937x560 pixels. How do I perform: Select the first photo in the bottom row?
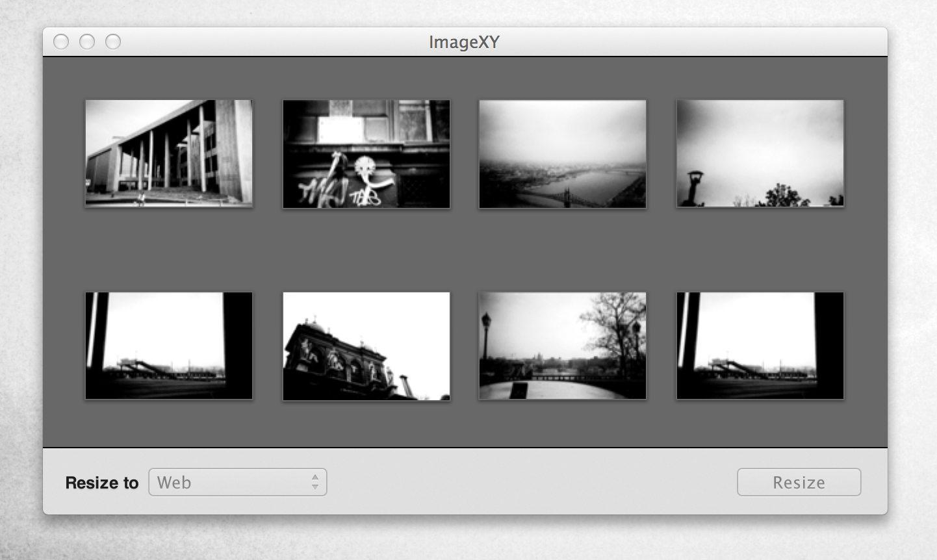point(169,346)
